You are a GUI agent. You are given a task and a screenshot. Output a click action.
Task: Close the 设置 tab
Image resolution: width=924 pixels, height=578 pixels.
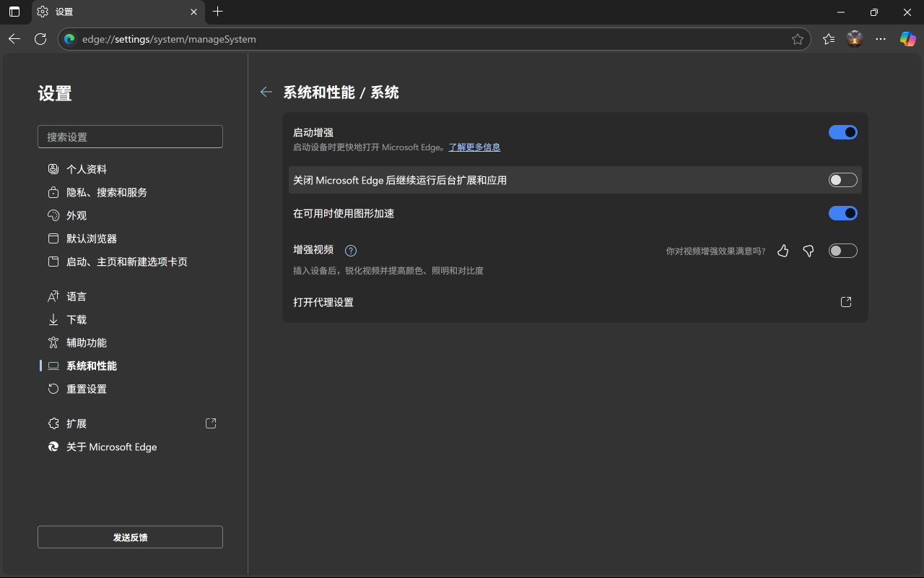tap(193, 12)
